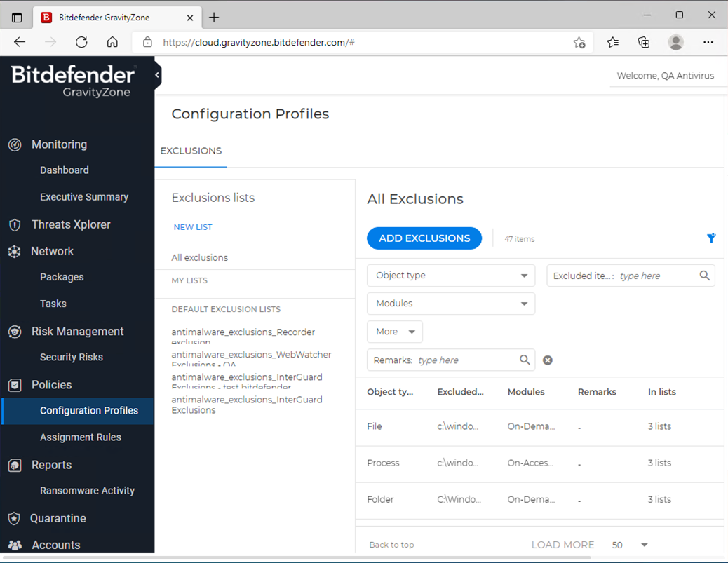This screenshot has height=563, width=728.
Task: Open the page size 50 dropdown
Action: click(x=630, y=545)
